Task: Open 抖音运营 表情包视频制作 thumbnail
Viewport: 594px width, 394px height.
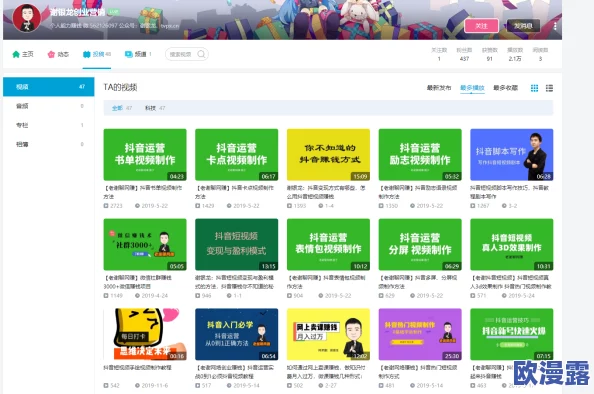Action: [x=328, y=244]
